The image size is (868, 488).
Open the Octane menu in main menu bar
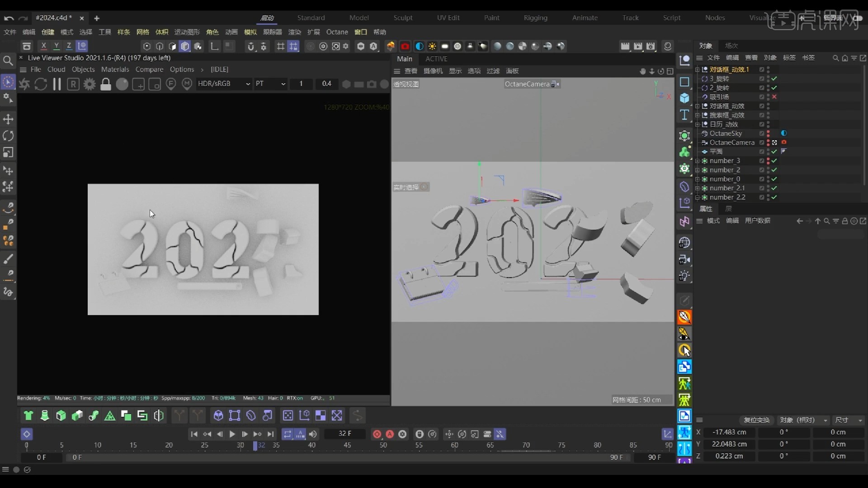(337, 32)
